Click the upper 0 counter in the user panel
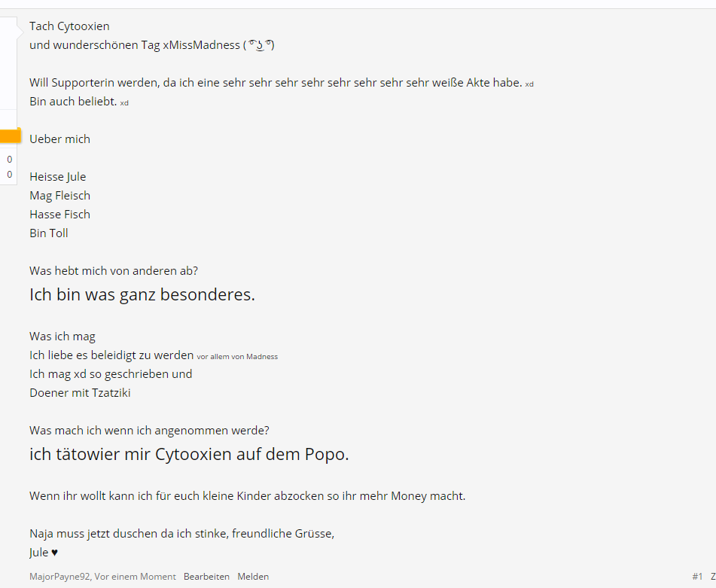 (9, 160)
